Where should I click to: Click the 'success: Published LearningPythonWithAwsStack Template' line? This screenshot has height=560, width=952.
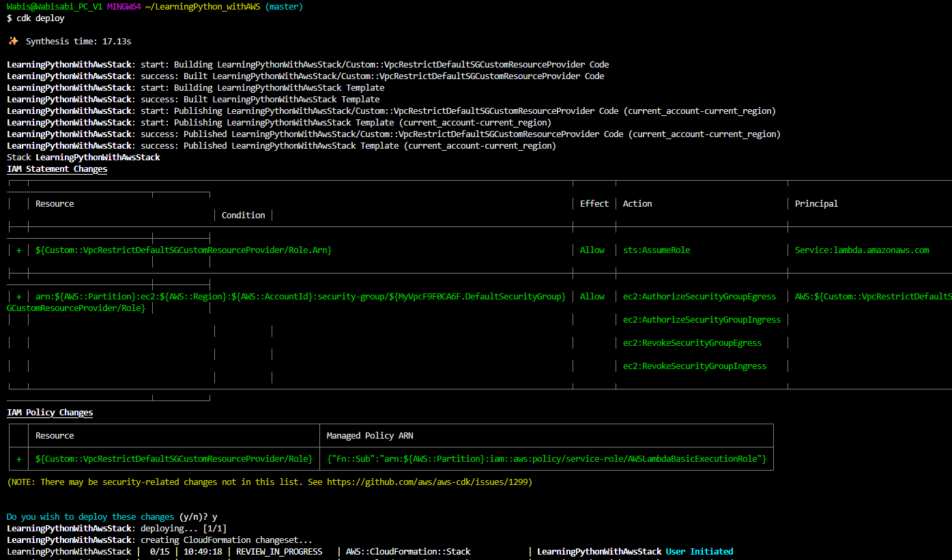[x=282, y=146]
